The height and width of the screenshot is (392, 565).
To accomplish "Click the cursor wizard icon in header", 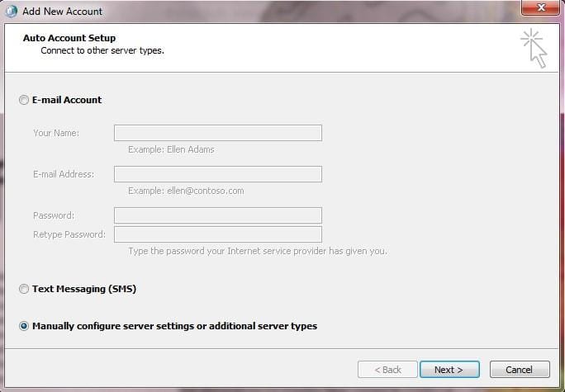I will [x=534, y=49].
